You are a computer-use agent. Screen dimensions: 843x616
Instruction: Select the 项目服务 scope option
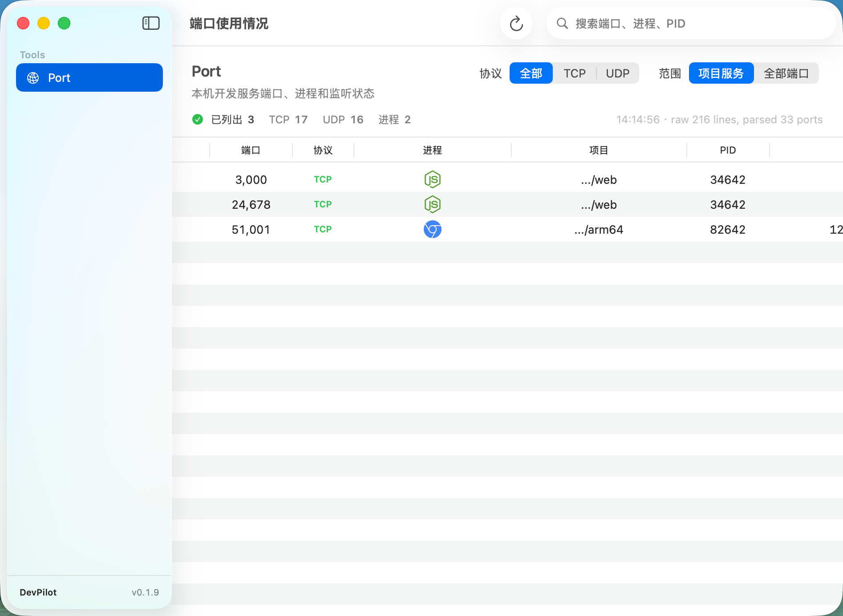click(x=721, y=73)
